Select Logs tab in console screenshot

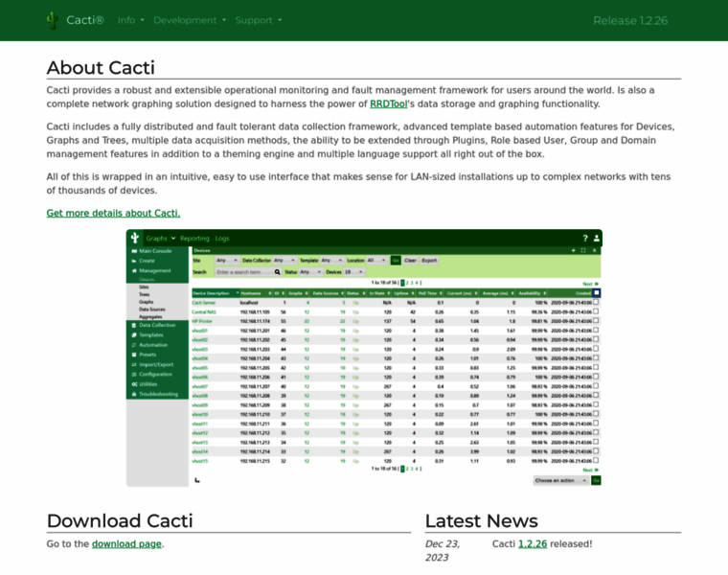click(x=222, y=239)
